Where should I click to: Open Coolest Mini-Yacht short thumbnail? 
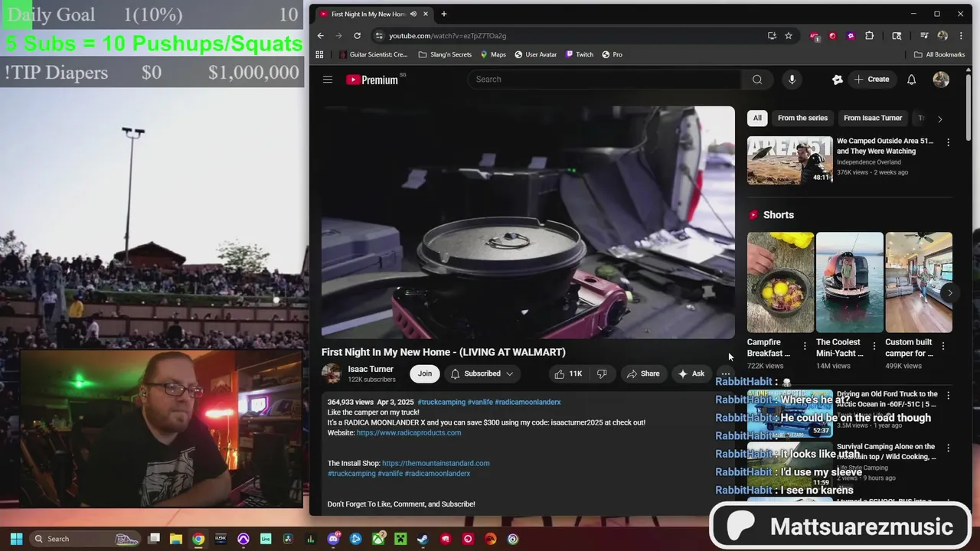849,282
